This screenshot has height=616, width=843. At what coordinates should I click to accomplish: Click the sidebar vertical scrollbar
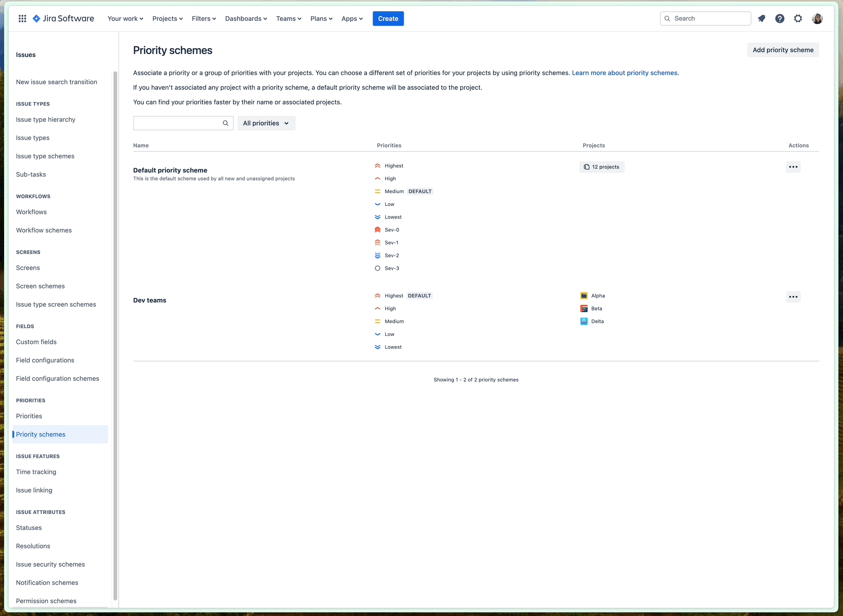(x=115, y=335)
